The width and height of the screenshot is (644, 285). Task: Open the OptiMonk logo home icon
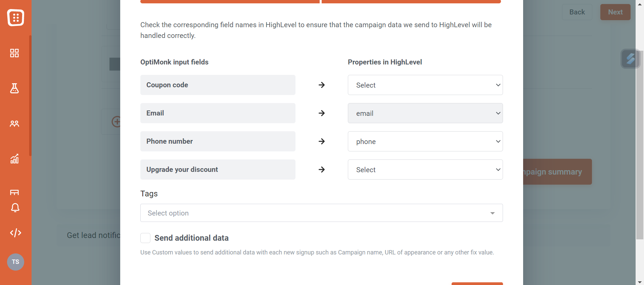[15, 17]
